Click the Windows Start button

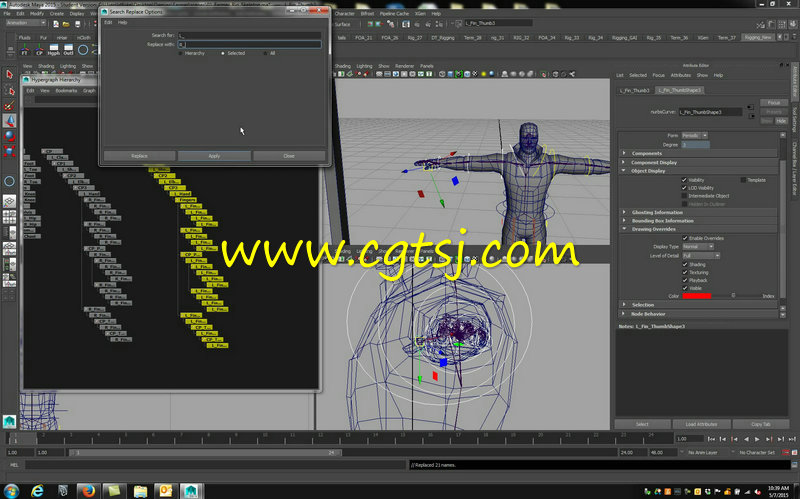[11, 491]
